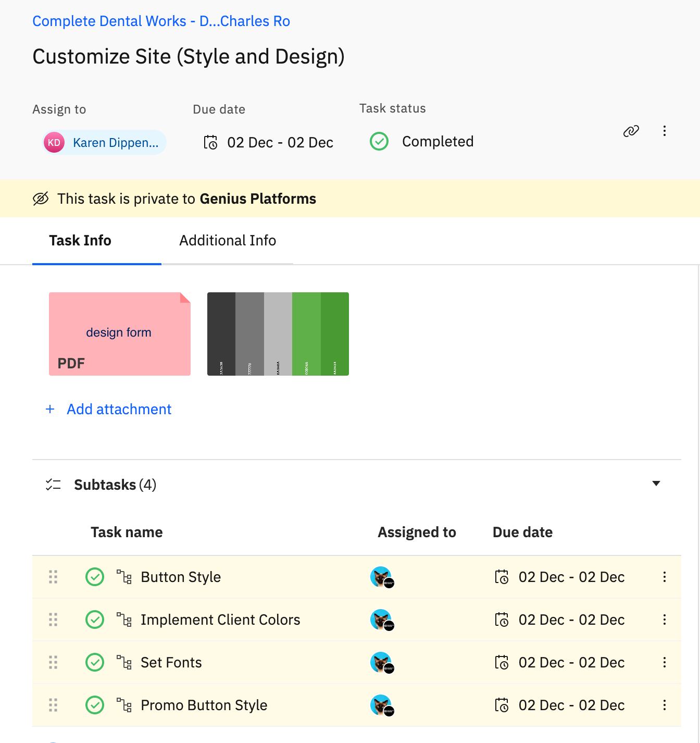This screenshot has width=700, height=743.
Task: Click the subtask hierarchy icon for Button Style
Action: coord(124,577)
